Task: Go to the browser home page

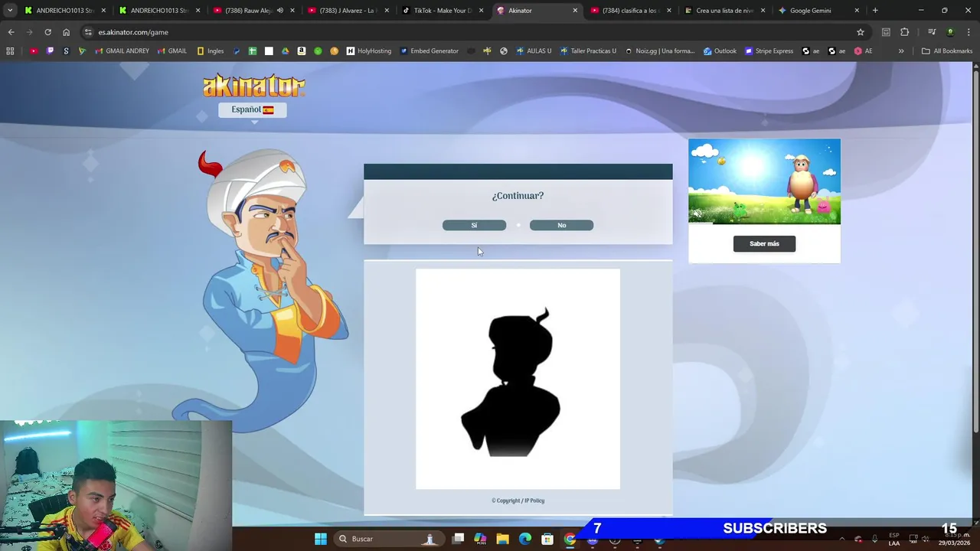Action: click(x=66, y=32)
